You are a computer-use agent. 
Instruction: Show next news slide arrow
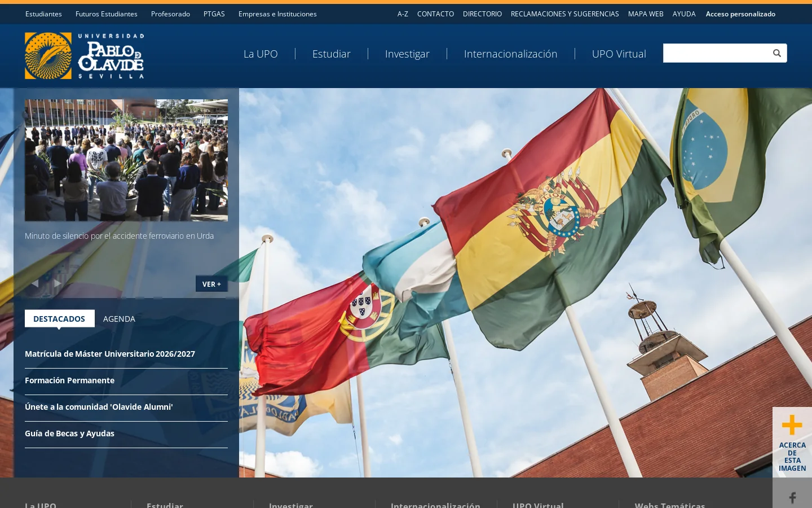[x=58, y=283]
